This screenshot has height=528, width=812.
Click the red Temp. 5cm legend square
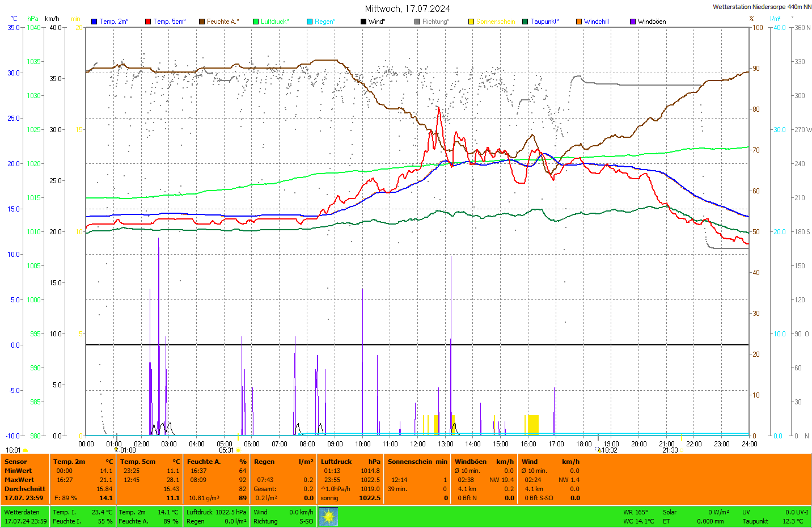[x=148, y=22]
